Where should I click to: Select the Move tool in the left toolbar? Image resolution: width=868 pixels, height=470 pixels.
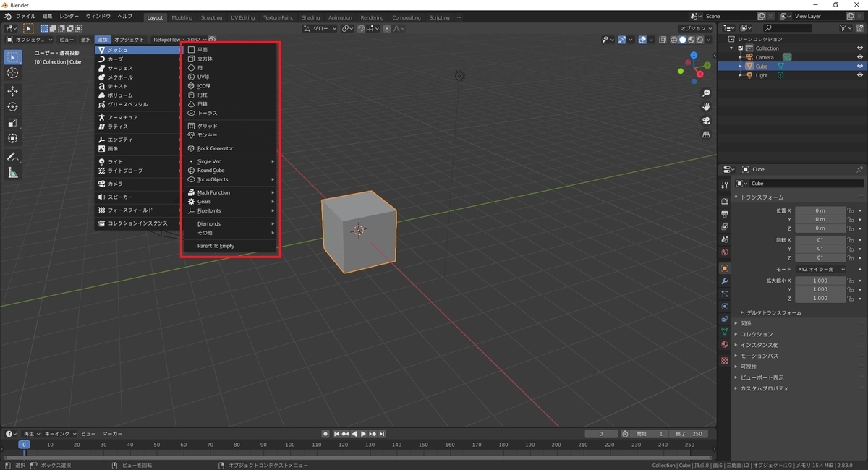pos(12,91)
